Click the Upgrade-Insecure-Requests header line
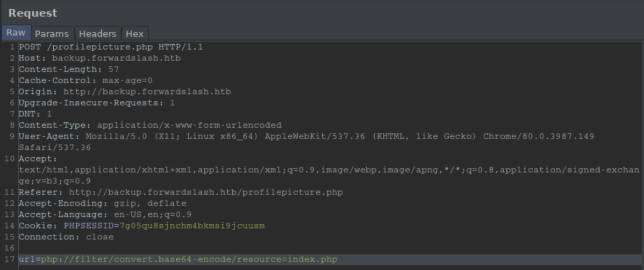Viewport: 644px width, 270px height. click(x=97, y=103)
